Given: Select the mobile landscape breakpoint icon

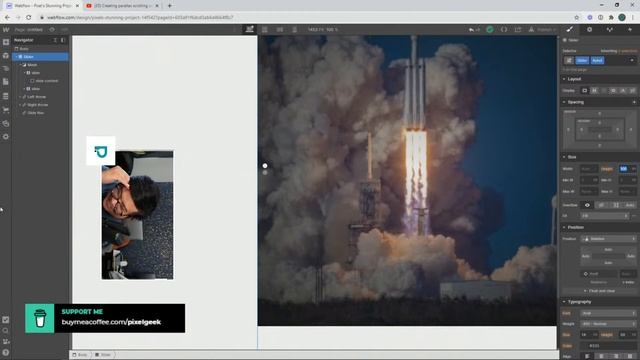Looking at the screenshot, I should coord(280,29).
